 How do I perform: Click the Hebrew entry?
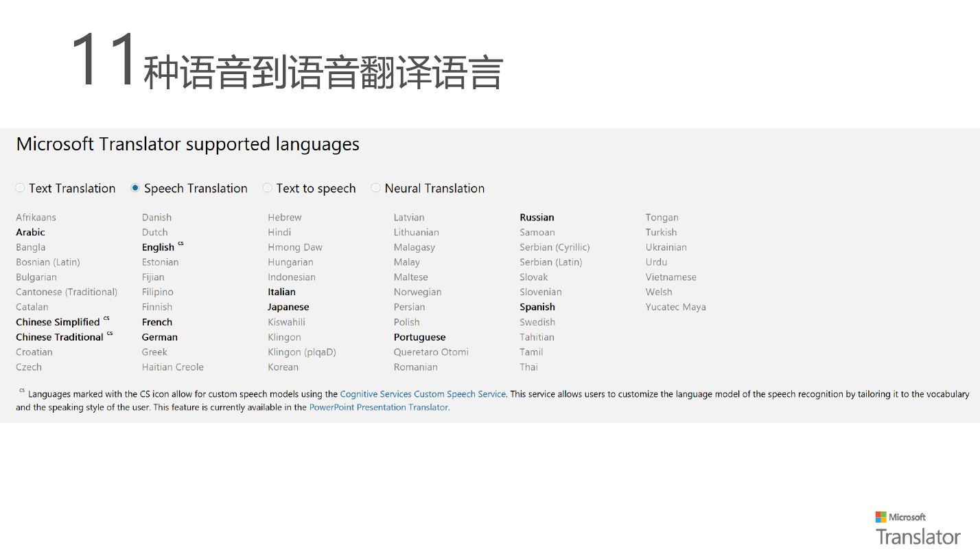pyautogui.click(x=285, y=217)
